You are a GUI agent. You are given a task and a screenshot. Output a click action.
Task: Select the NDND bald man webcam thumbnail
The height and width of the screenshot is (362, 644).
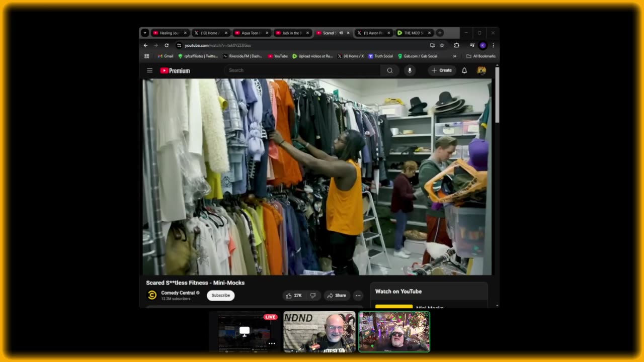[x=319, y=332]
